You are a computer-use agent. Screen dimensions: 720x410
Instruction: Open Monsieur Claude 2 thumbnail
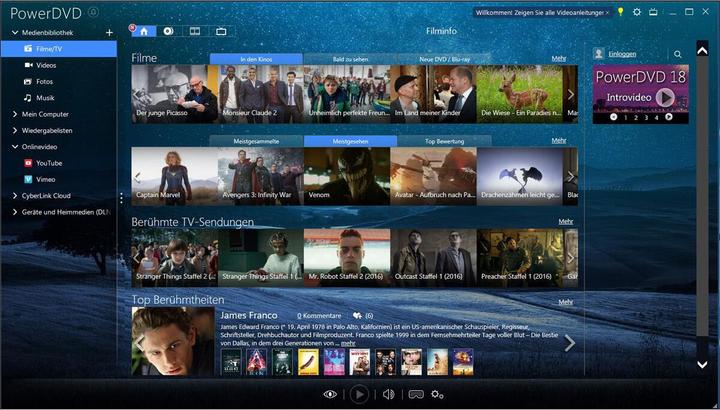coord(261,94)
